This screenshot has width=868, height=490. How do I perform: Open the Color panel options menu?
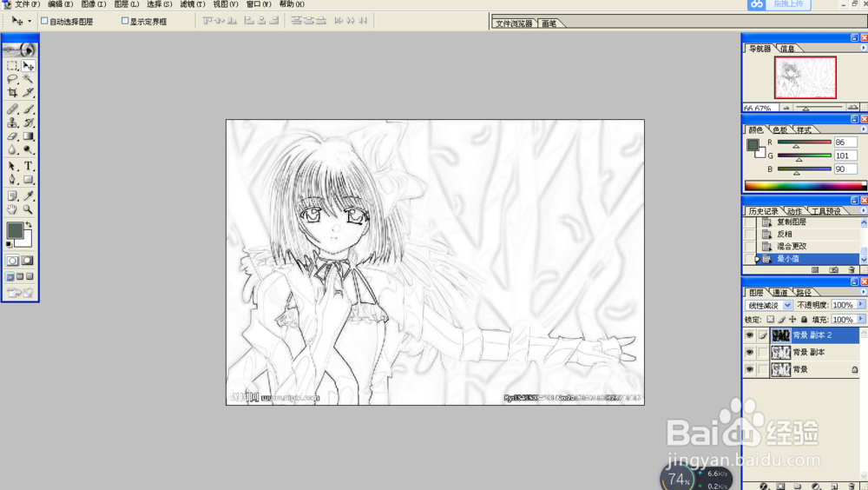863,129
